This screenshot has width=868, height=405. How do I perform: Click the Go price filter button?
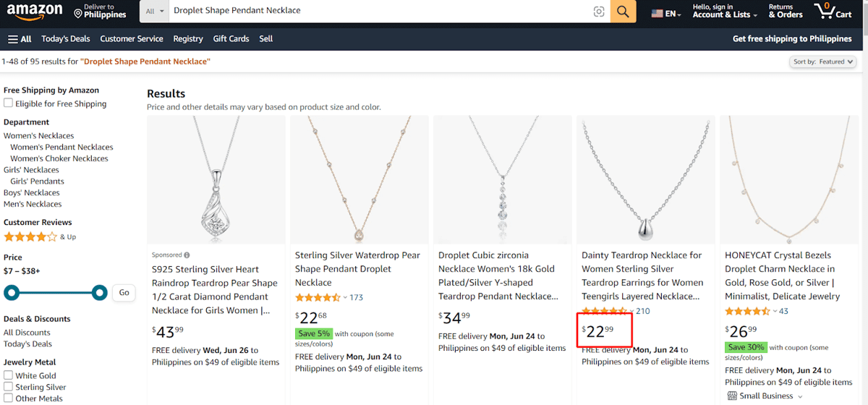click(124, 293)
